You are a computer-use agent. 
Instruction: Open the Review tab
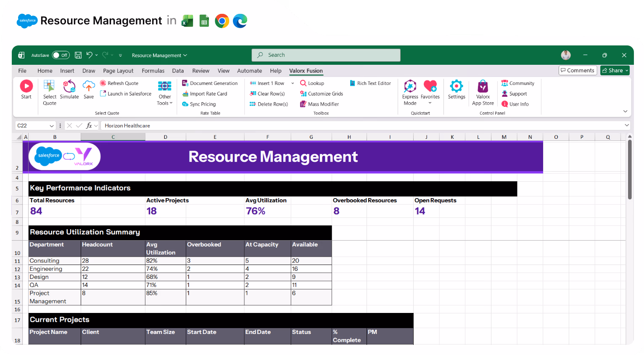(x=201, y=71)
